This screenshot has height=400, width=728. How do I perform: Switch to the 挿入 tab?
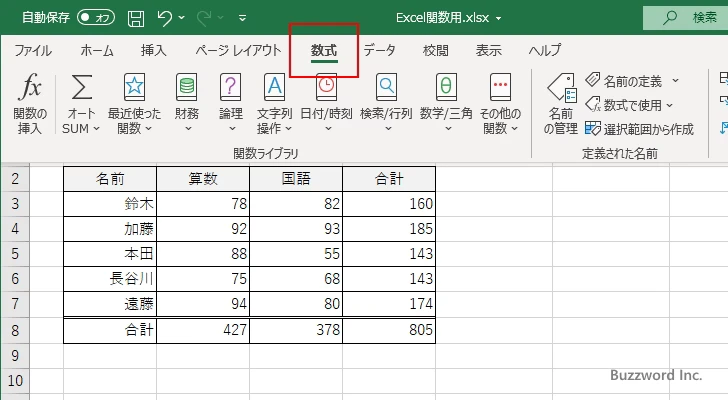(x=154, y=50)
